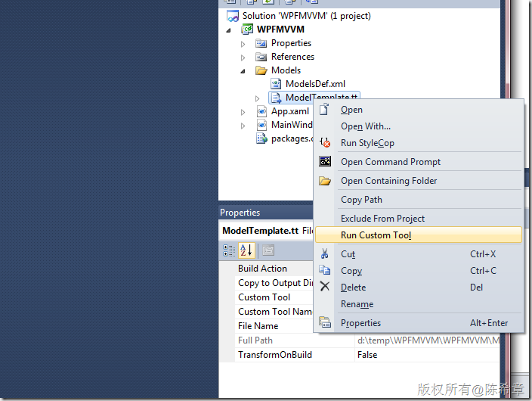Click the C# project icon for WPFMVVM
Screen dimensions: 532x401
pos(247,30)
